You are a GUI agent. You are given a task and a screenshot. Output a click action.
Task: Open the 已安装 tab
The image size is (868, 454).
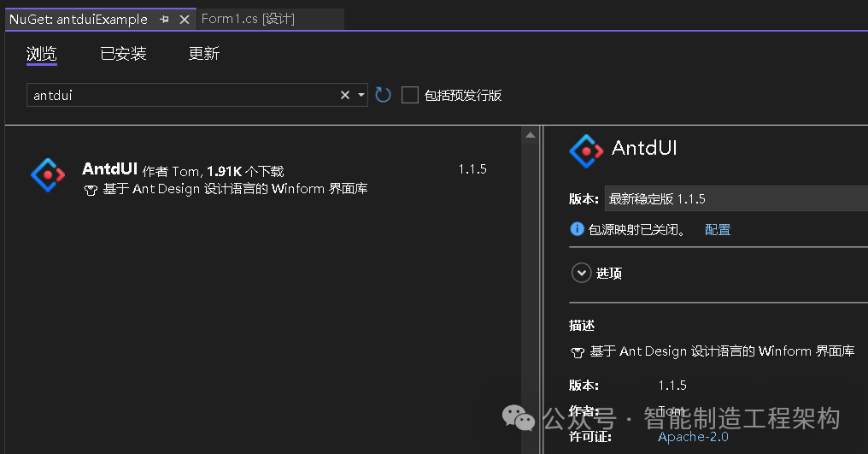123,54
